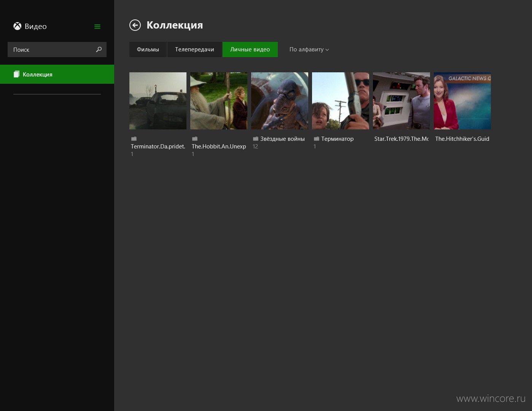Switch to the Фильмы tab
The width and height of the screenshot is (532, 411).
pyautogui.click(x=148, y=49)
